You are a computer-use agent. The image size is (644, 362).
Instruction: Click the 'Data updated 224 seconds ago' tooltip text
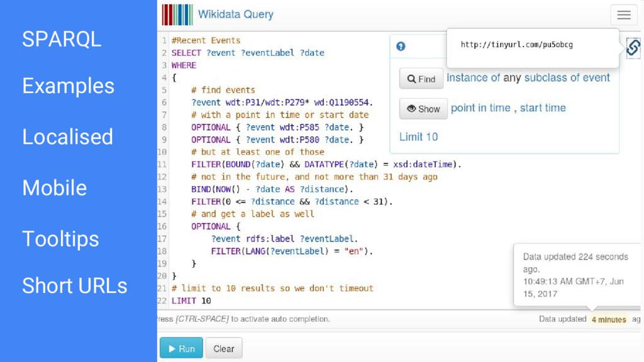tap(575, 263)
